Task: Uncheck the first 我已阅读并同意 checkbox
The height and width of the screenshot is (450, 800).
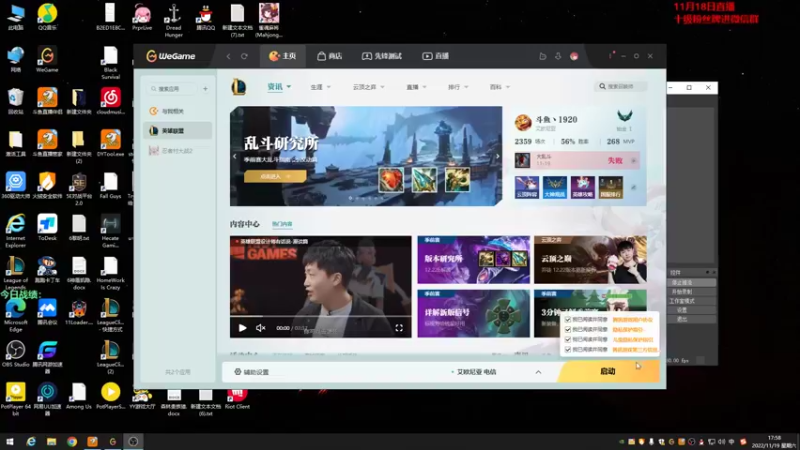Action: click(568, 319)
